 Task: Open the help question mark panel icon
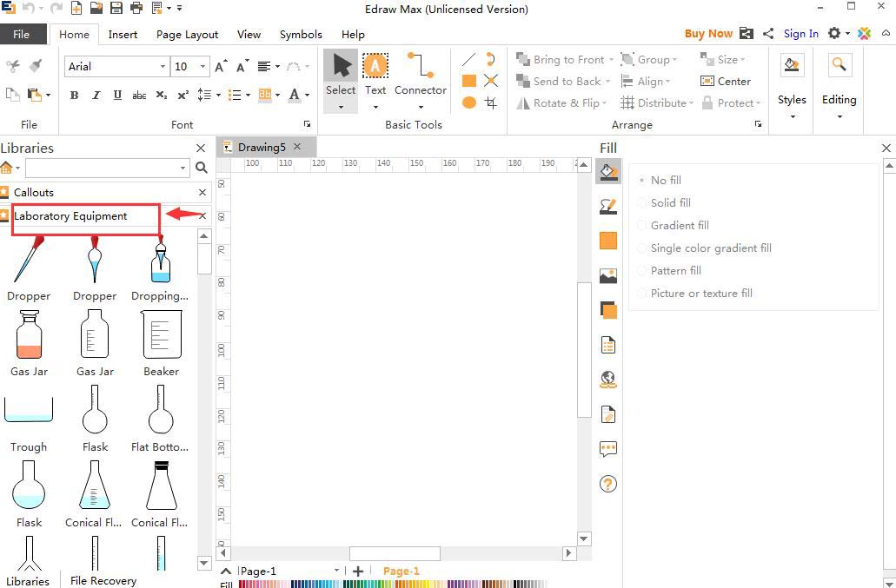point(608,484)
